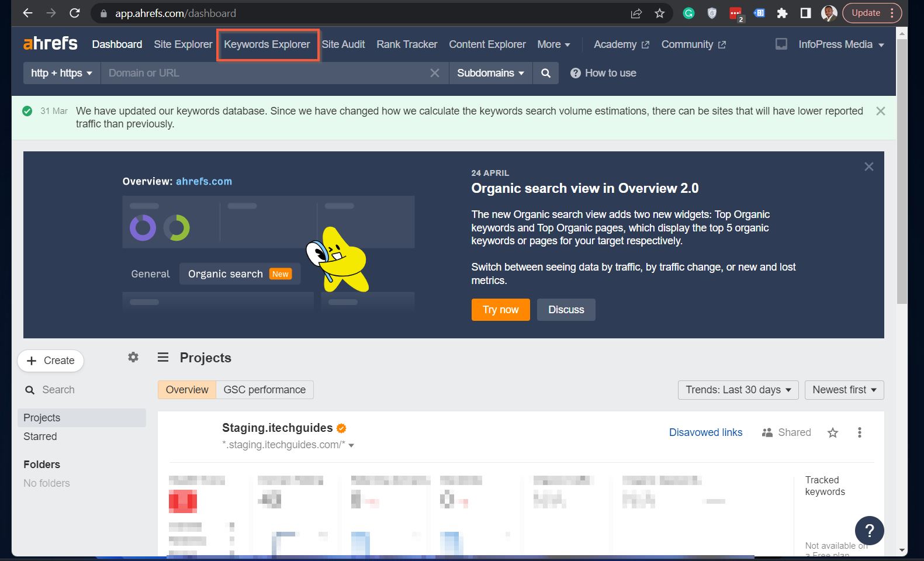The height and width of the screenshot is (561, 924).
Task: Click the share page icon in address bar
Action: tap(636, 13)
